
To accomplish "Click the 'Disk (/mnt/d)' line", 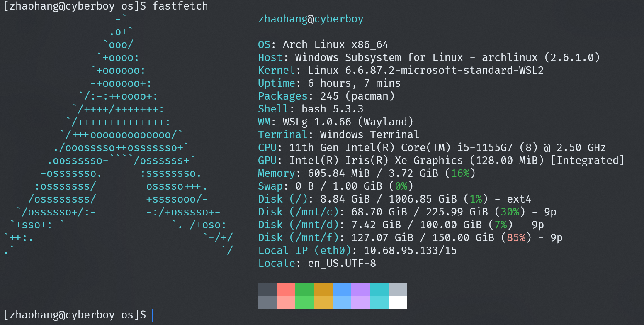I will (x=401, y=225).
